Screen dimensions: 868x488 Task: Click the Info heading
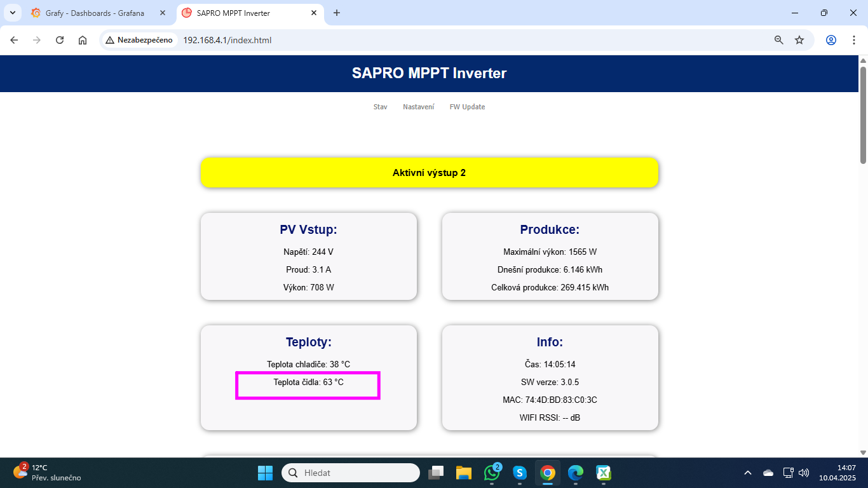550,342
